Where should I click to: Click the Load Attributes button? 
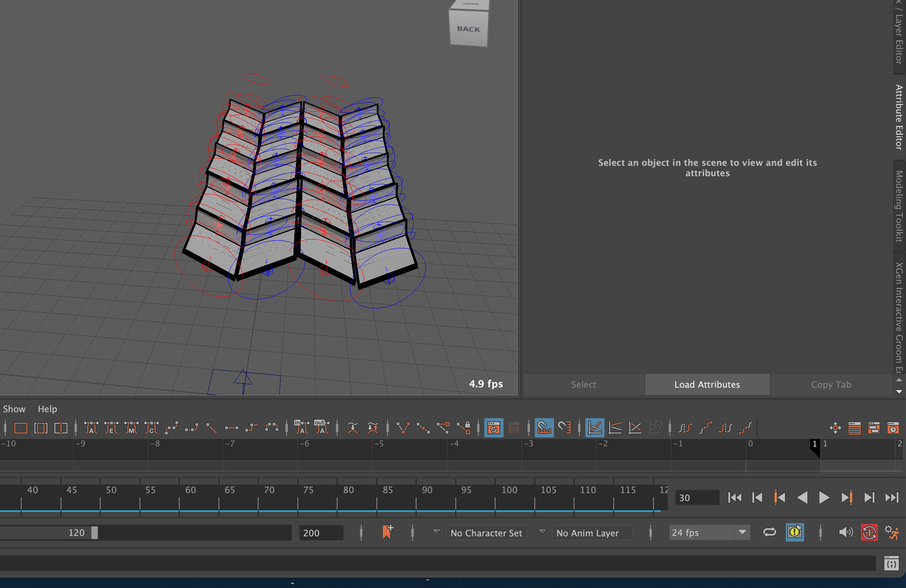707,385
